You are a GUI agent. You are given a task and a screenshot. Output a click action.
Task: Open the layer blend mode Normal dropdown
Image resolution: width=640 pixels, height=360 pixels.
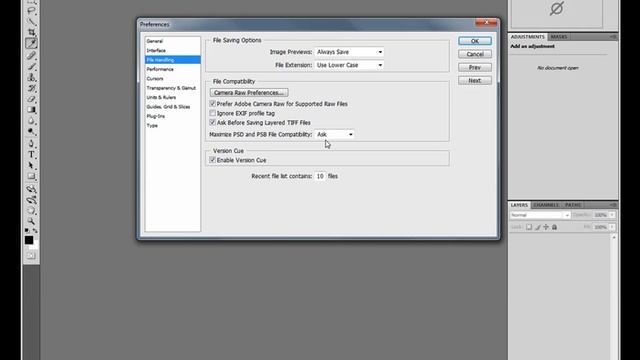click(x=540, y=215)
